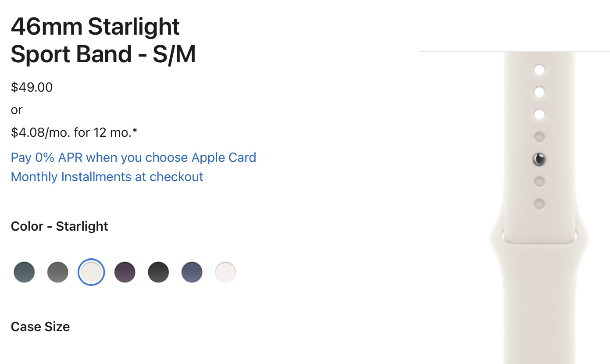Image resolution: width=610 pixels, height=364 pixels.
Task: Click the selected Starlight color swatch
Action: [91, 272]
